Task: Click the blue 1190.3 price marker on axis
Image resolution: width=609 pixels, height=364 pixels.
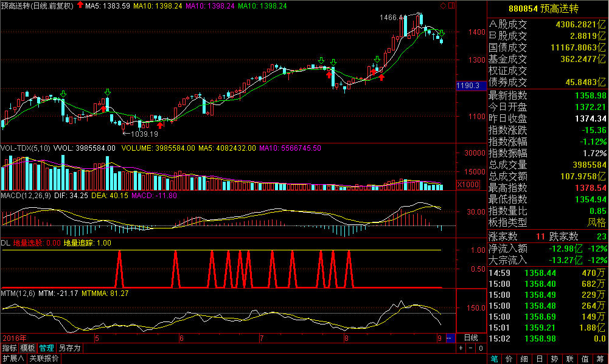Action: (x=468, y=86)
